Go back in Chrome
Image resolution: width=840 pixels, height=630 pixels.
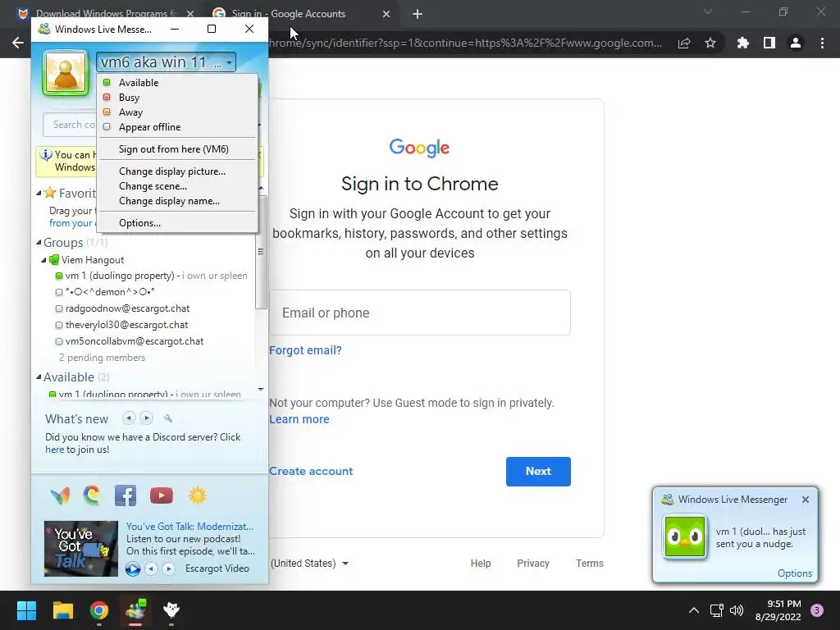pyautogui.click(x=18, y=43)
